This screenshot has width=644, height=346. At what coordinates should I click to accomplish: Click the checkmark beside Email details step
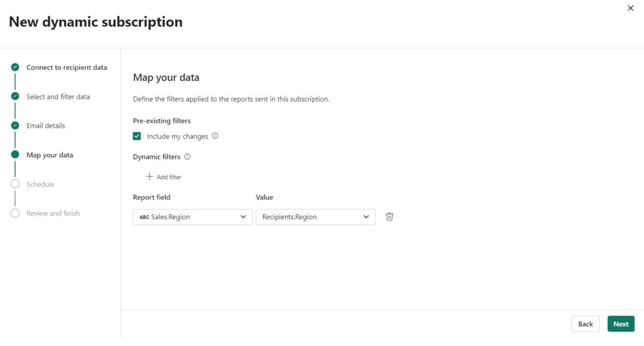click(x=15, y=125)
